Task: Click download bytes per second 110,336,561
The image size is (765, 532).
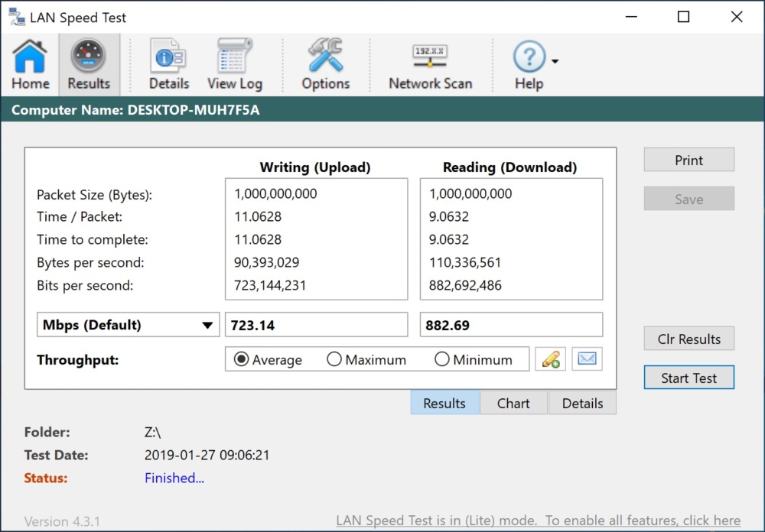Action: (465, 262)
